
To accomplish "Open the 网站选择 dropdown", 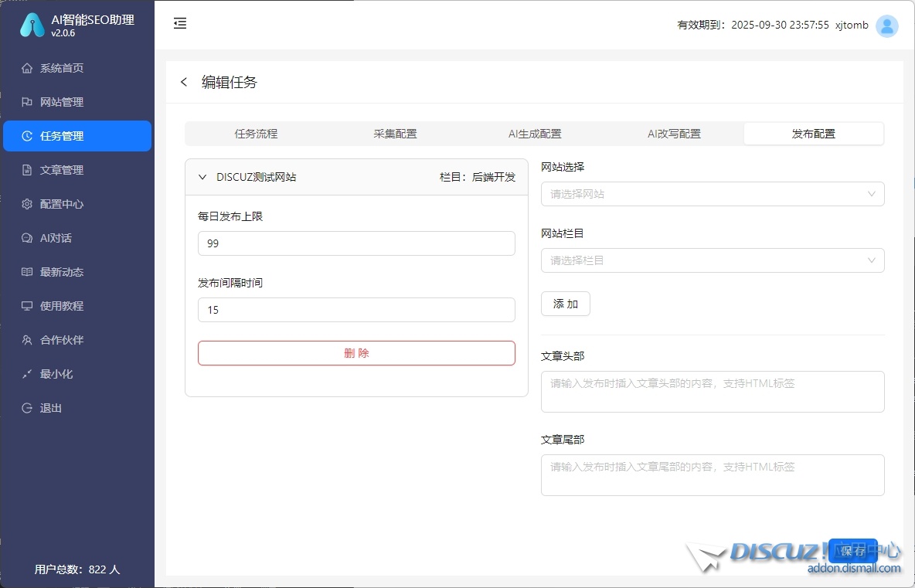I will [x=712, y=194].
